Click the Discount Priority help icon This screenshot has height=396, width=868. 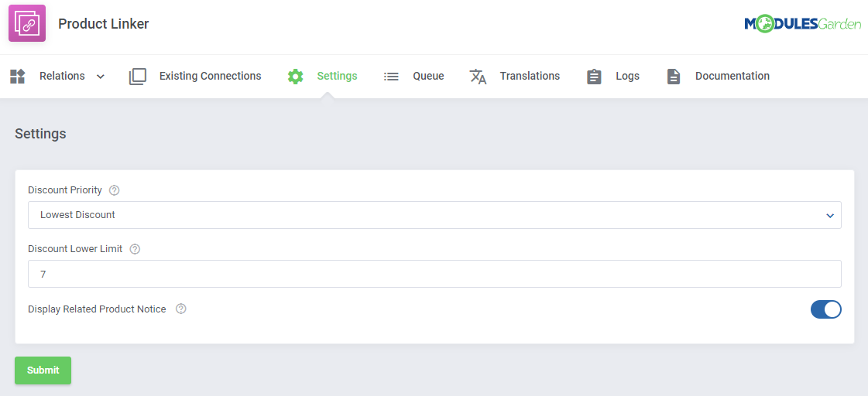coord(114,190)
